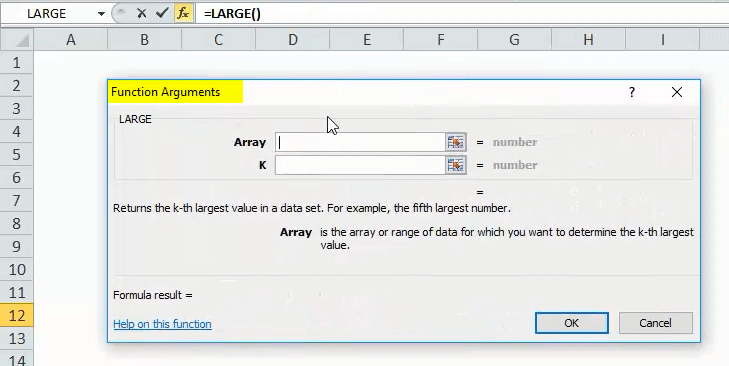
Task: Click cell A1 in the worksheet
Action: 71,62
